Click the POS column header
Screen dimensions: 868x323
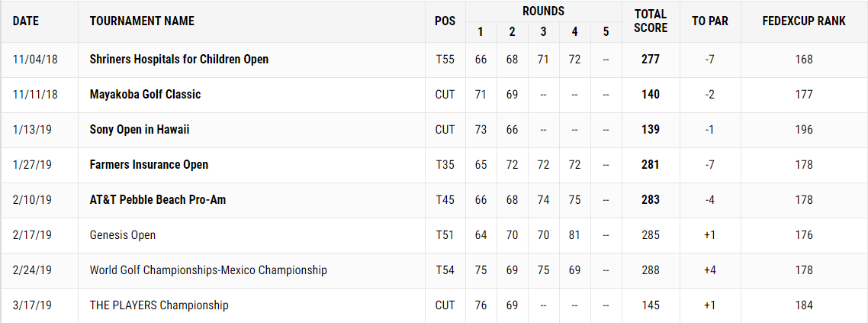click(445, 21)
